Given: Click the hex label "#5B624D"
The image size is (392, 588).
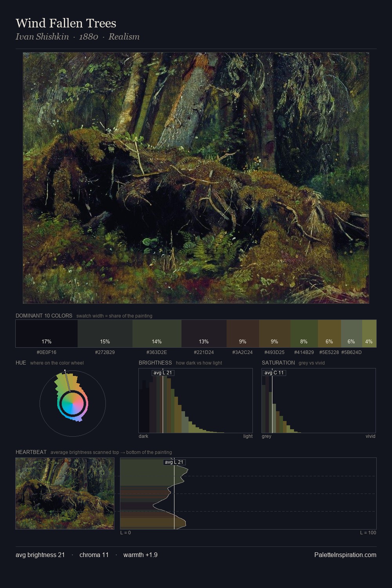Looking at the screenshot, I should tap(352, 352).
